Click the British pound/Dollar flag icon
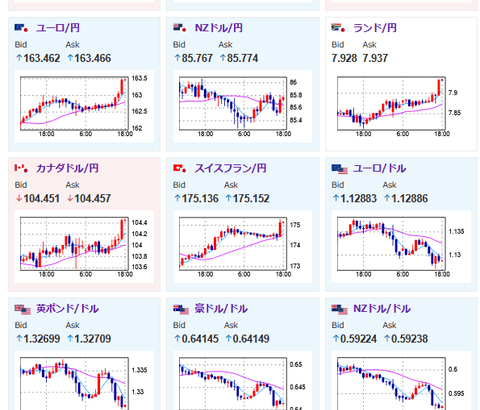The image size is (480, 410). [x=22, y=310]
